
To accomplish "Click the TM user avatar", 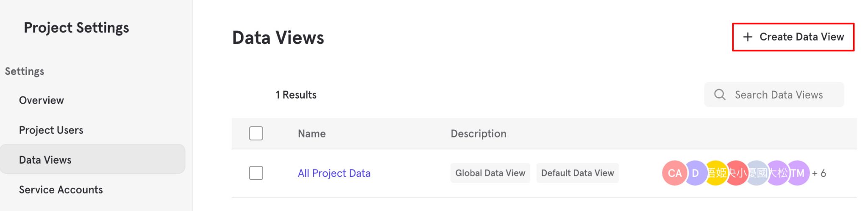I will pyautogui.click(x=799, y=173).
